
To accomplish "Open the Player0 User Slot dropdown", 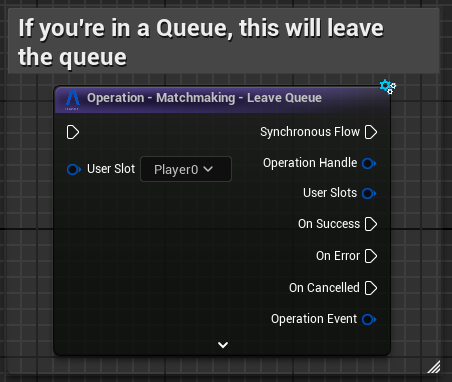I will pos(186,169).
